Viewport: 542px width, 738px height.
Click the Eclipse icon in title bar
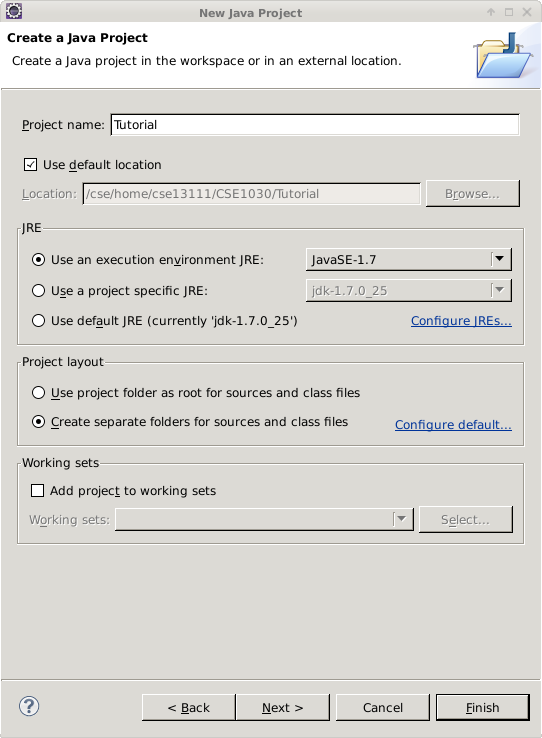pyautogui.click(x=14, y=11)
